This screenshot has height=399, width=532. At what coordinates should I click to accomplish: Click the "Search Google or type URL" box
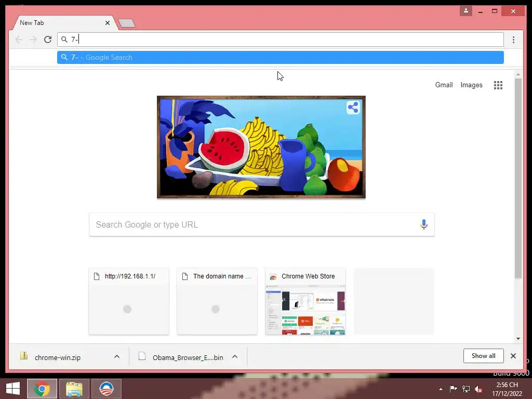tap(262, 224)
